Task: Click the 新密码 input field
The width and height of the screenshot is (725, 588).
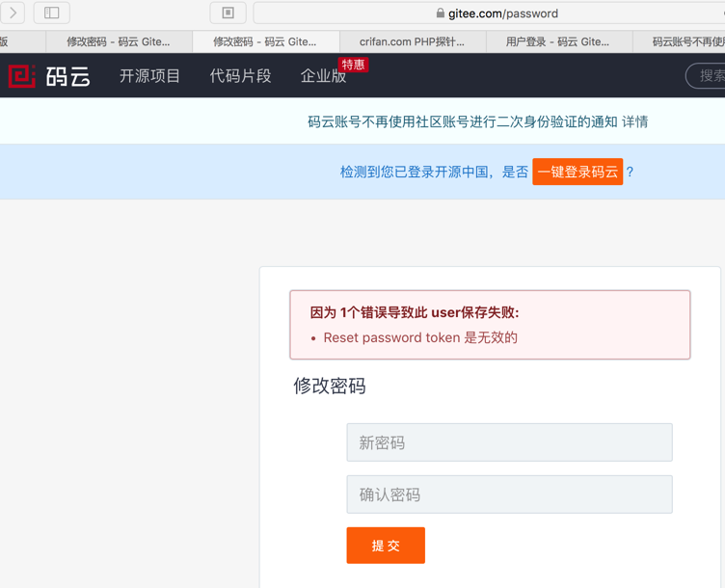Action: pos(510,442)
